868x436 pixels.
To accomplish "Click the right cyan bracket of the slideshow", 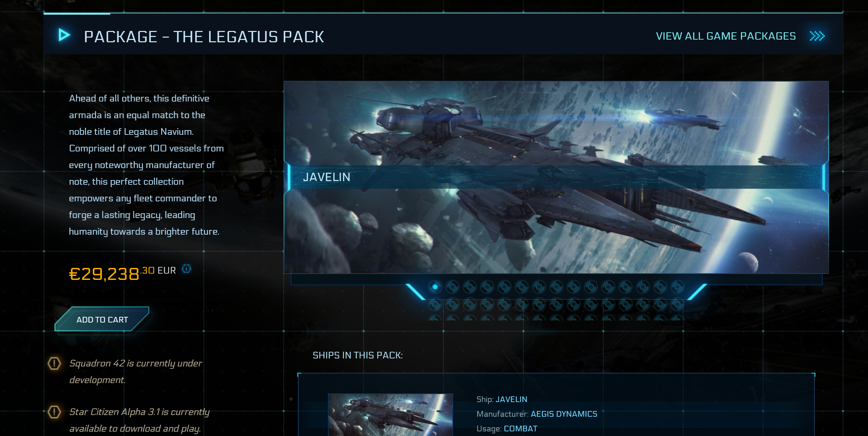I will 697,292.
